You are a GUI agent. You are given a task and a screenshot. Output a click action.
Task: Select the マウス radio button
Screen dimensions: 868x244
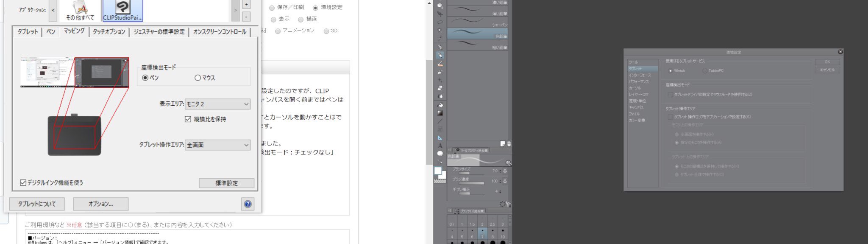(198, 78)
